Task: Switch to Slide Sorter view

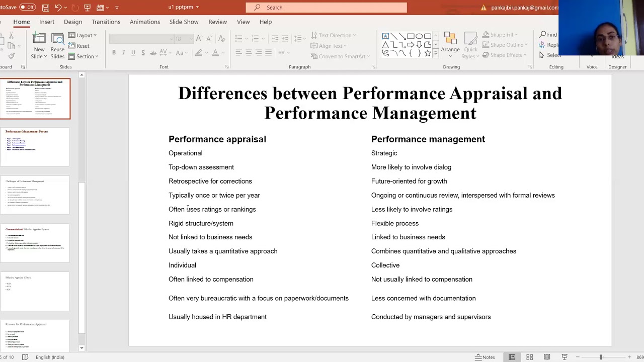Action: 529,357
